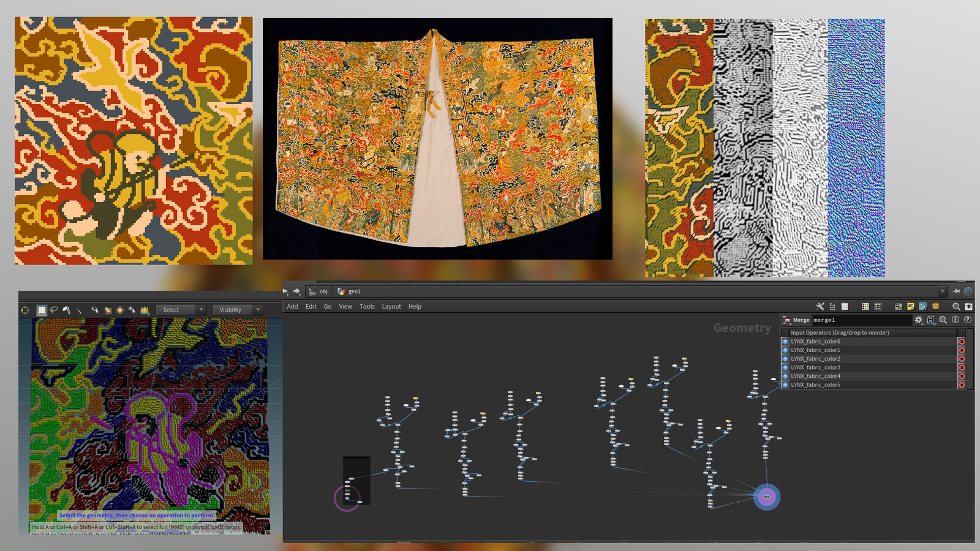Open the View menu
This screenshot has width=980, height=551.
[x=345, y=307]
